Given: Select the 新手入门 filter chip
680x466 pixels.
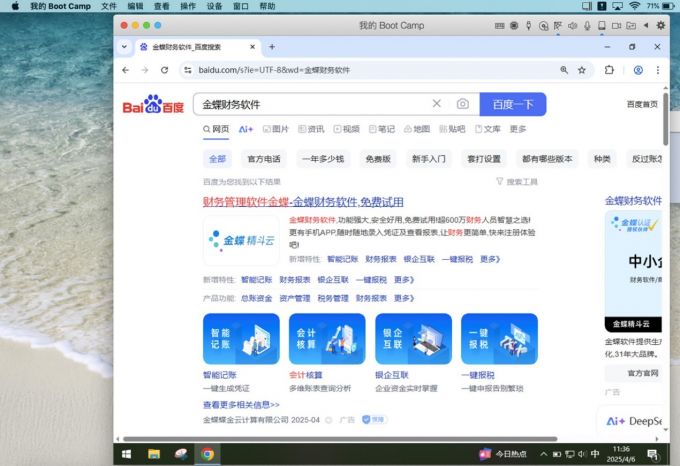Looking at the screenshot, I should tap(428, 159).
